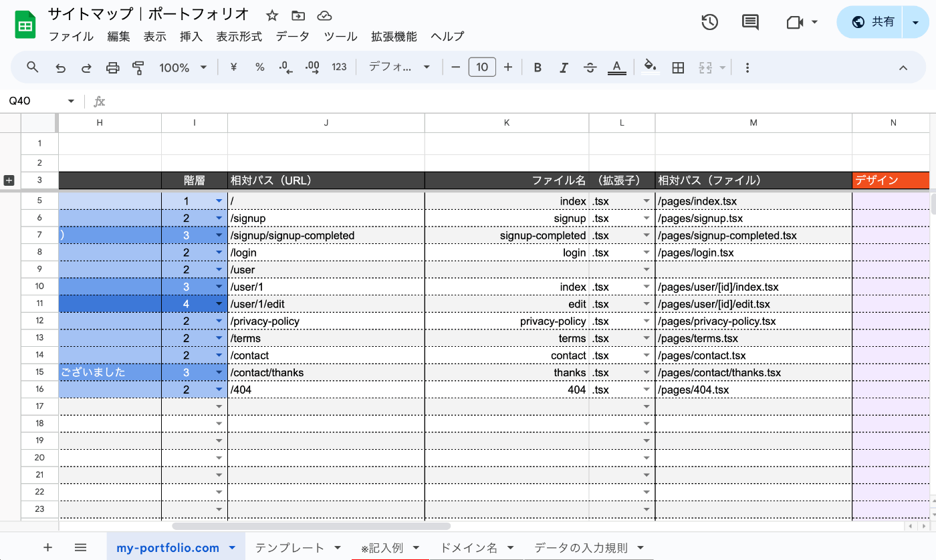Open comments panel icon

click(x=750, y=22)
